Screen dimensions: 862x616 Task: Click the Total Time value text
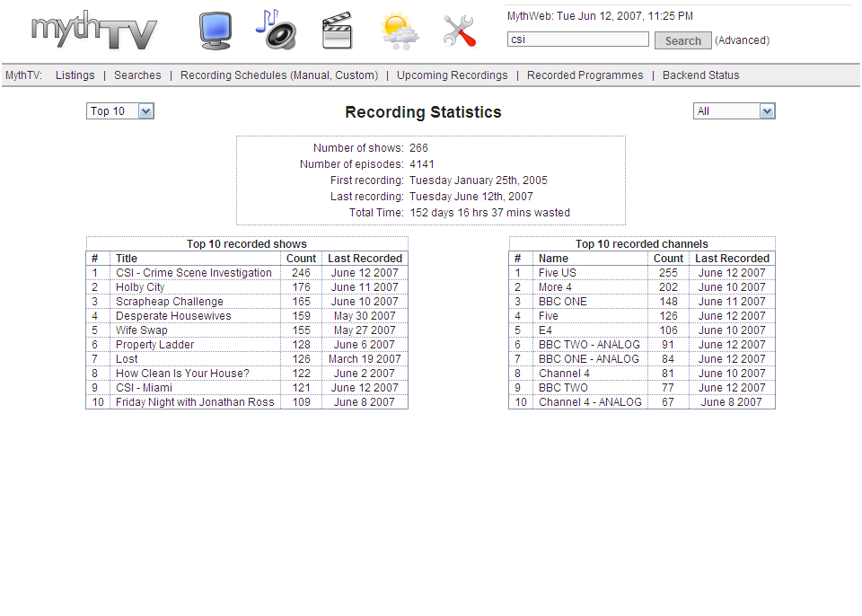click(x=490, y=213)
